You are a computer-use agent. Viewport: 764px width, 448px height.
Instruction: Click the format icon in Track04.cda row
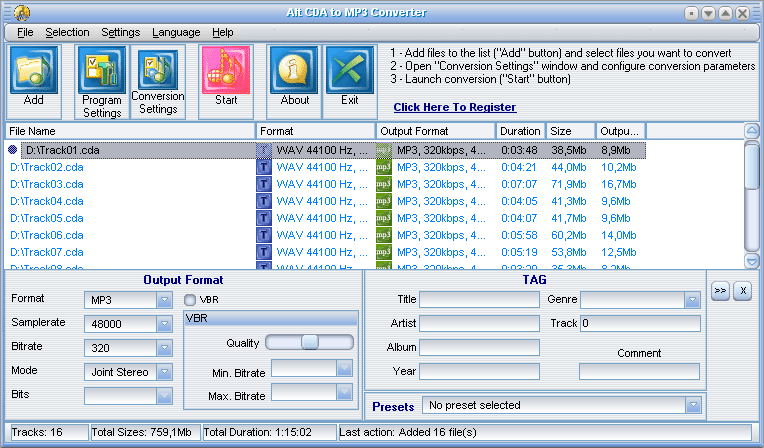tap(264, 201)
